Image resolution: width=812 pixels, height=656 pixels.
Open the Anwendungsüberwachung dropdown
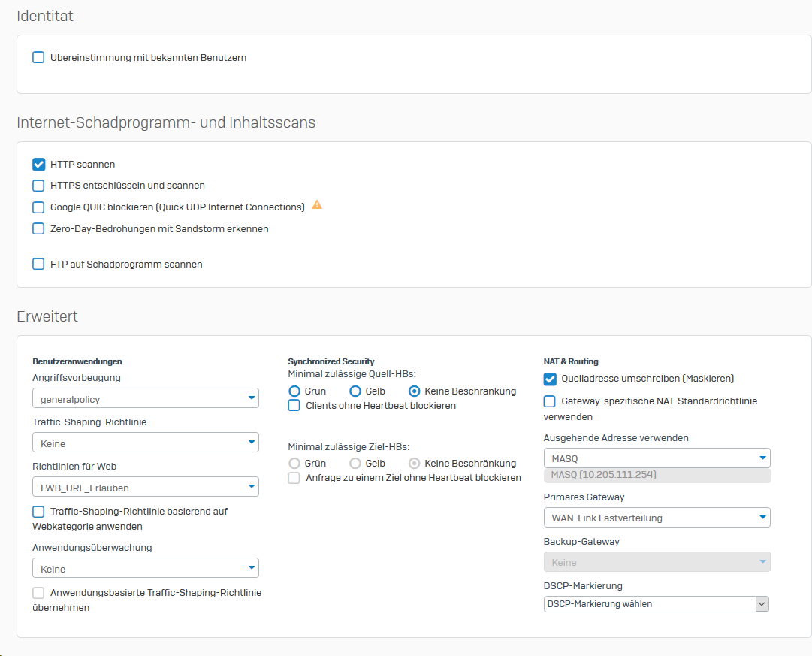tap(146, 569)
